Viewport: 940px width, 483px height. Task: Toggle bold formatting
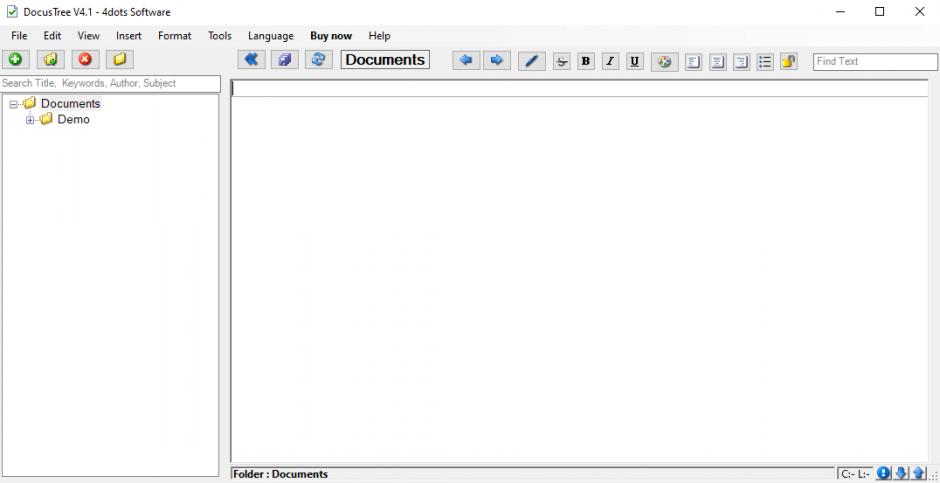[x=586, y=61]
